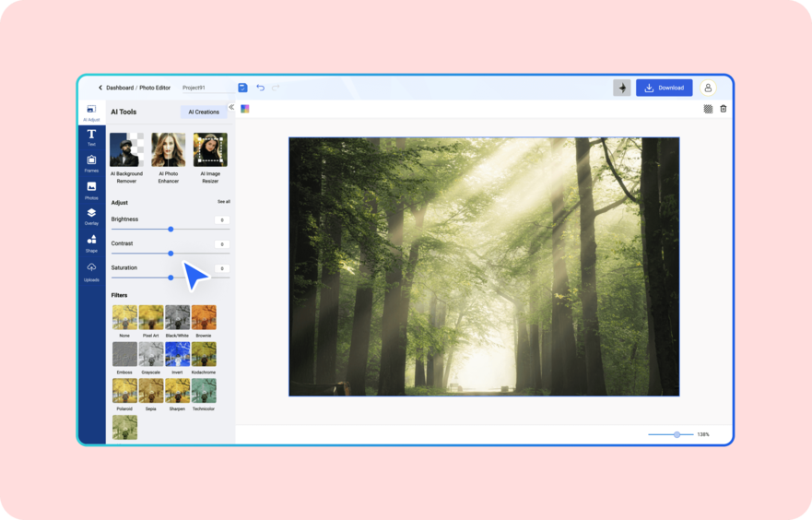Delete selection with trash icon

(724, 109)
